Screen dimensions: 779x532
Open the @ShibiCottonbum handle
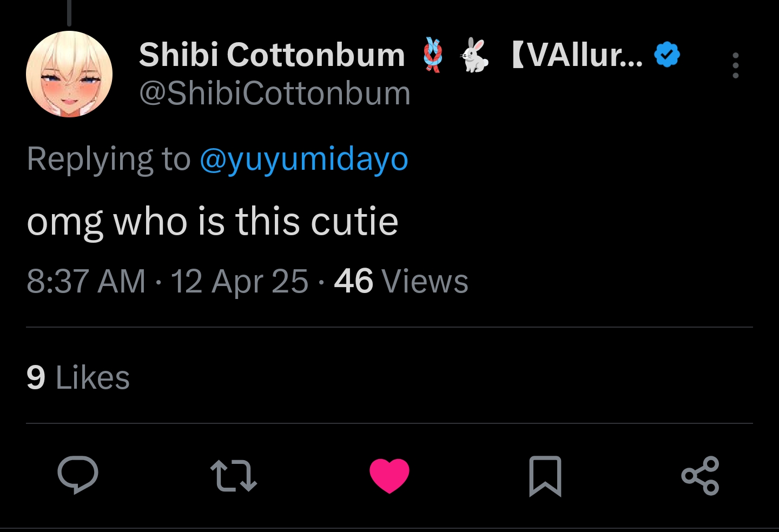275,94
